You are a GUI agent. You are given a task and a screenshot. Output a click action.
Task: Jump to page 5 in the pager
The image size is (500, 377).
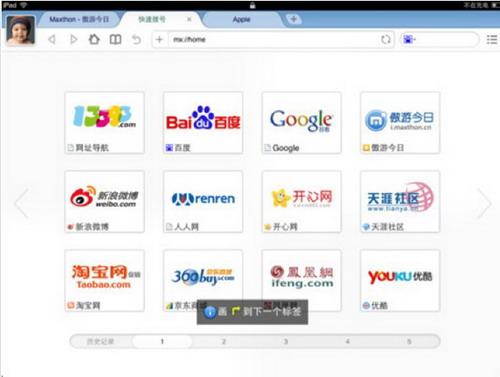409,341
